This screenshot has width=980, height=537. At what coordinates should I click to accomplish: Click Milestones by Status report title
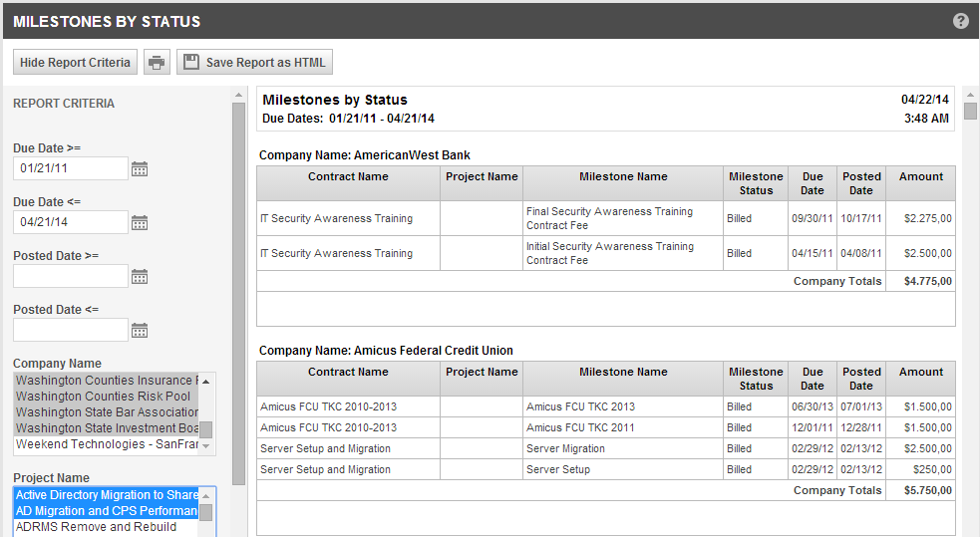click(335, 100)
